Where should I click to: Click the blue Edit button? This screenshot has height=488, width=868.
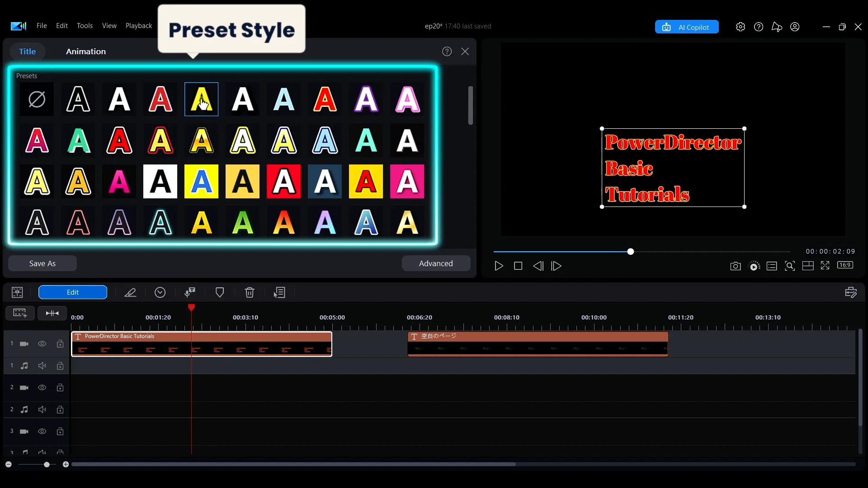click(73, 292)
